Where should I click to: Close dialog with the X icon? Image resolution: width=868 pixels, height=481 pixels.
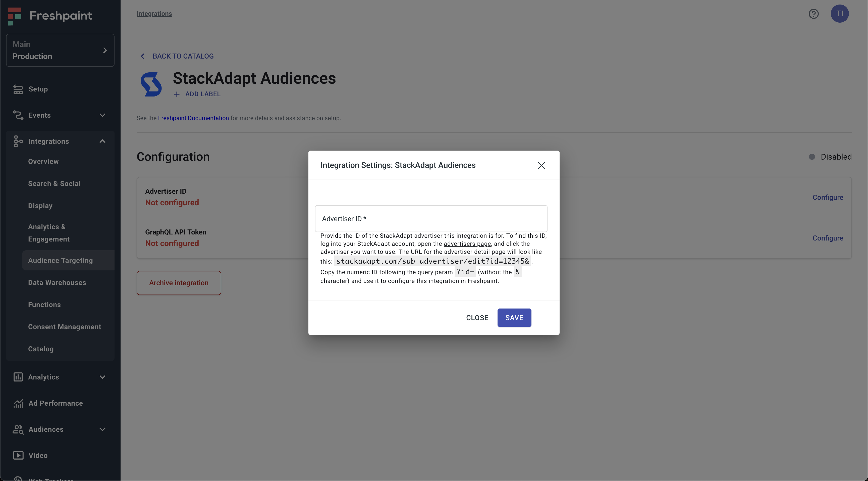tap(541, 166)
